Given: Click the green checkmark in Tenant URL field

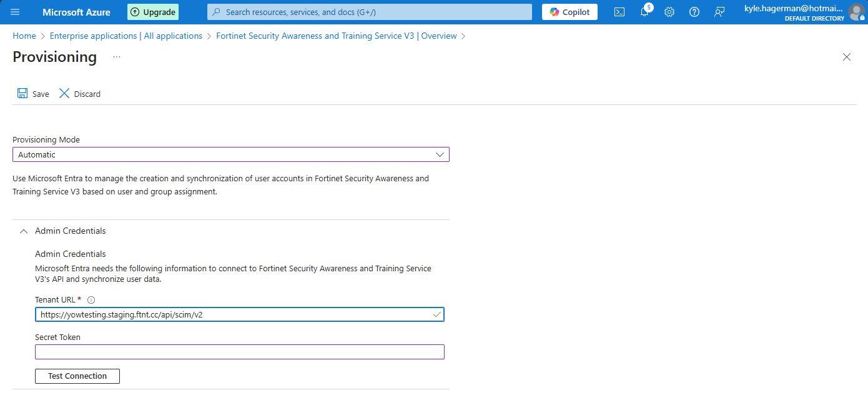Looking at the screenshot, I should pos(436,314).
